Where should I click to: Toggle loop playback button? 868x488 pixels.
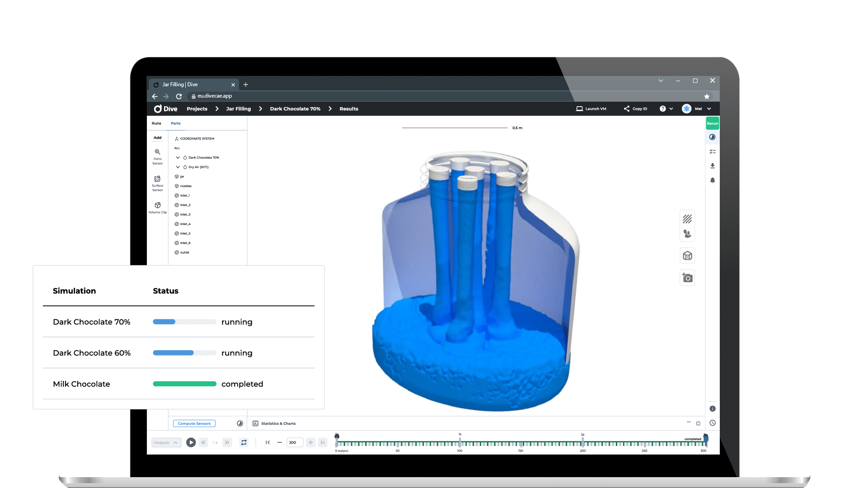click(x=244, y=442)
